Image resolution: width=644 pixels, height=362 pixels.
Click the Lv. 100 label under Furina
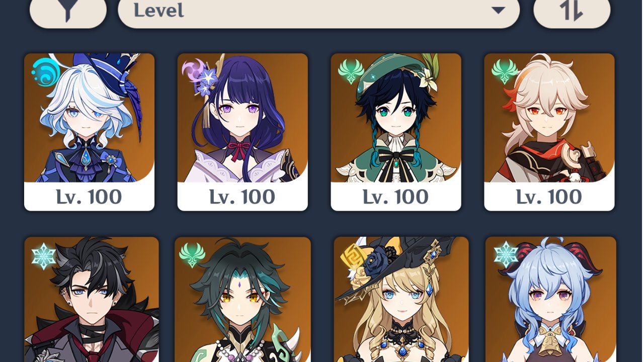[x=89, y=197]
